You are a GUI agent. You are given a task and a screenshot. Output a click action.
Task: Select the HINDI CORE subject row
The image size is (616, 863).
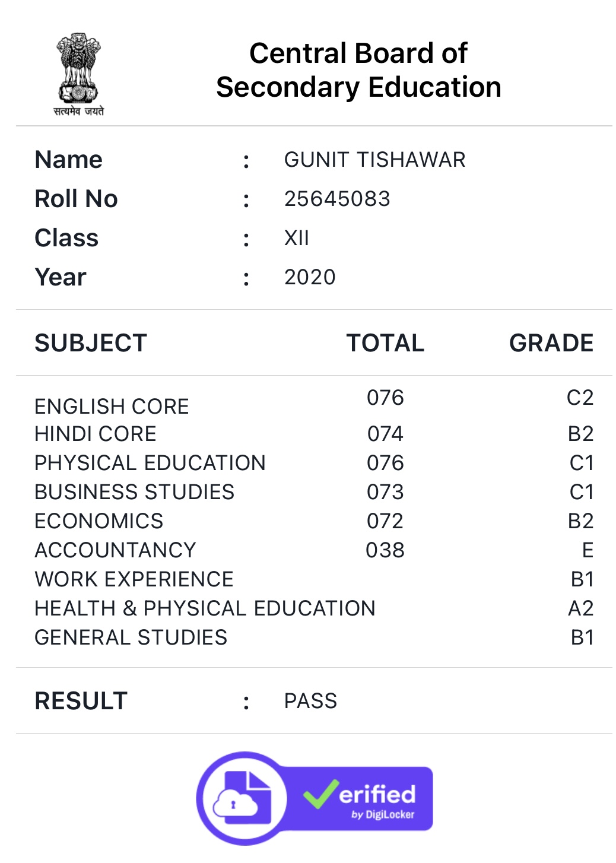click(x=314, y=434)
